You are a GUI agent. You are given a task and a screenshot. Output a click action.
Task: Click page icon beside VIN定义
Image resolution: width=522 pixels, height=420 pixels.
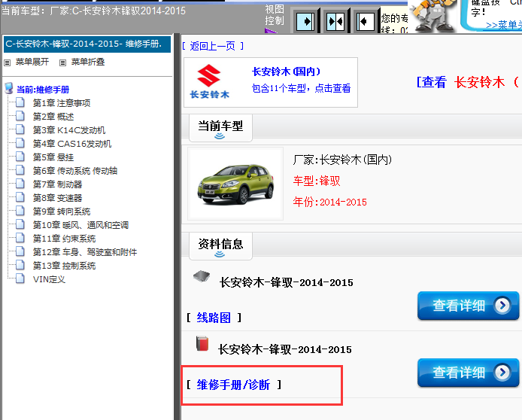point(20,278)
